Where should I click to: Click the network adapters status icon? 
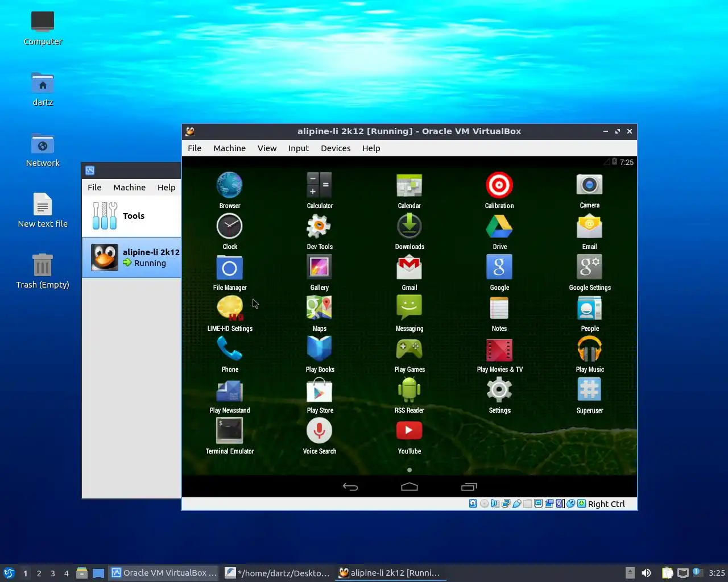point(506,504)
